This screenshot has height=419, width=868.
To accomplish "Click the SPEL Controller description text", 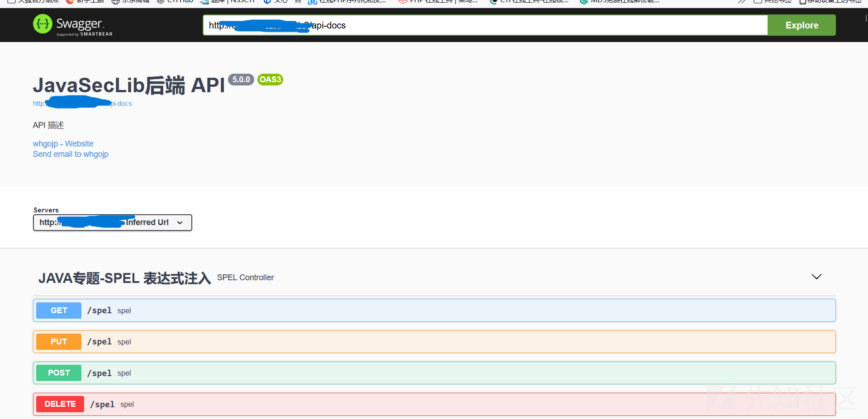I will (245, 278).
